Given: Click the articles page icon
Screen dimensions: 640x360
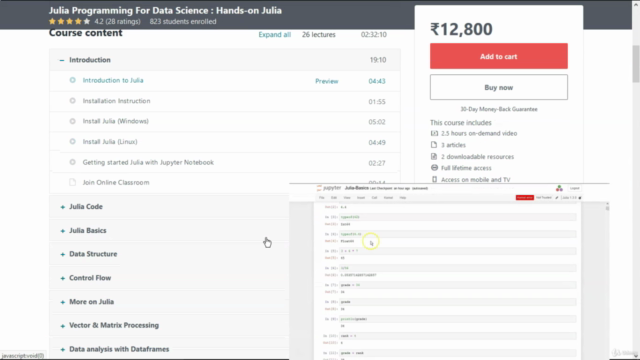Looking at the screenshot, I should point(434,144).
